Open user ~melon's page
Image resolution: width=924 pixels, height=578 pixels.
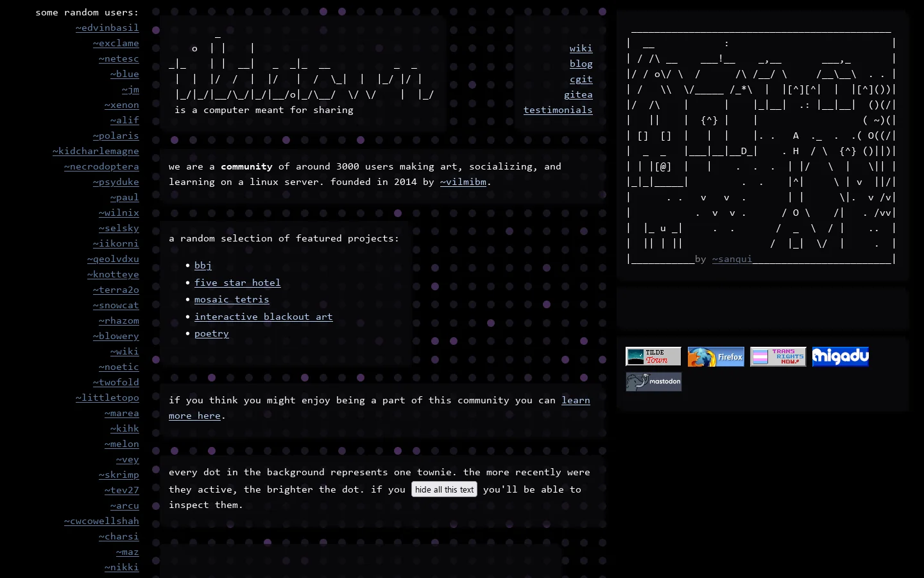coord(122,444)
